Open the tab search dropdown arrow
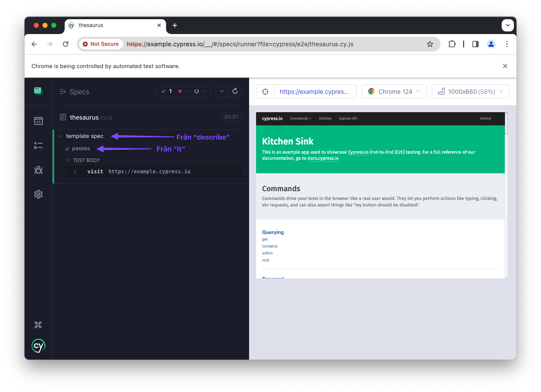This screenshot has height=392, width=541. [507, 25]
